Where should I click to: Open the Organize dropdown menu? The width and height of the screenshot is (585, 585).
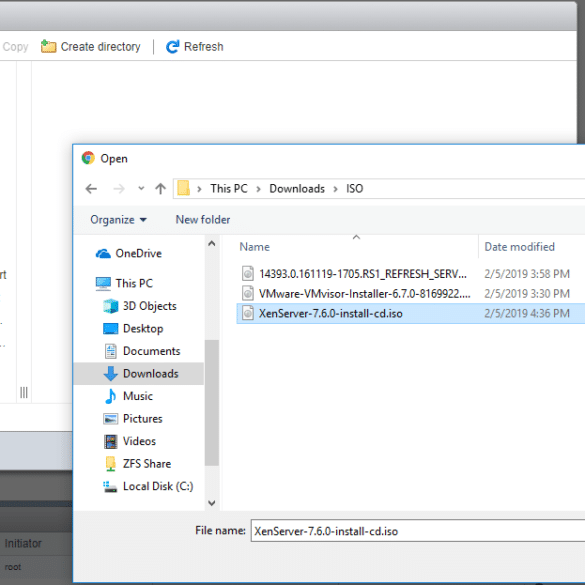118,220
